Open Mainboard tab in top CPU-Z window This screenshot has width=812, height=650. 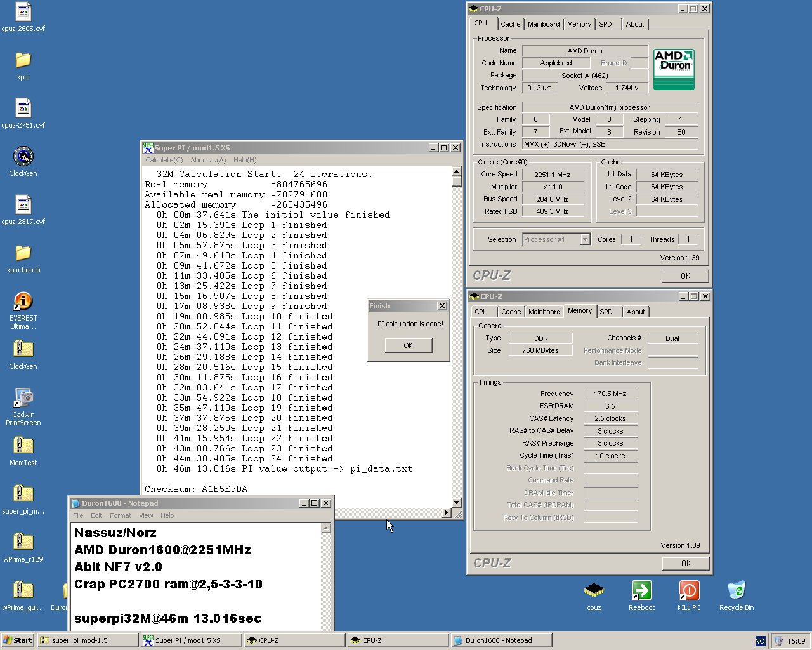tap(544, 24)
